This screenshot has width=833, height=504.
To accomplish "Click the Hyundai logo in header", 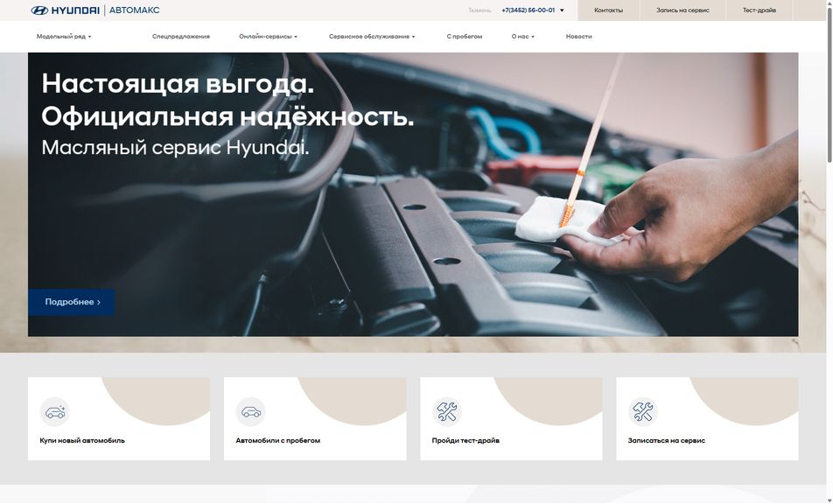I will pyautogui.click(x=65, y=10).
